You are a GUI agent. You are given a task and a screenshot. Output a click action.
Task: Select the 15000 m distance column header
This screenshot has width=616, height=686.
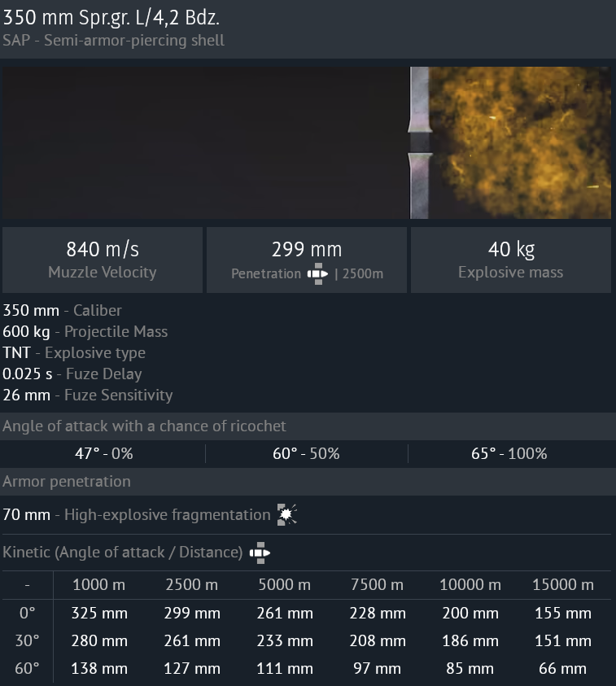coord(562,585)
